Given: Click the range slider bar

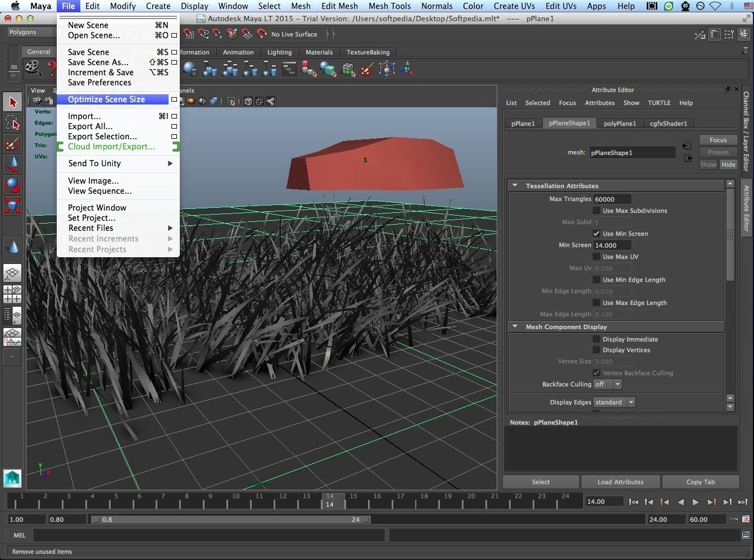Looking at the screenshot, I should [x=230, y=520].
